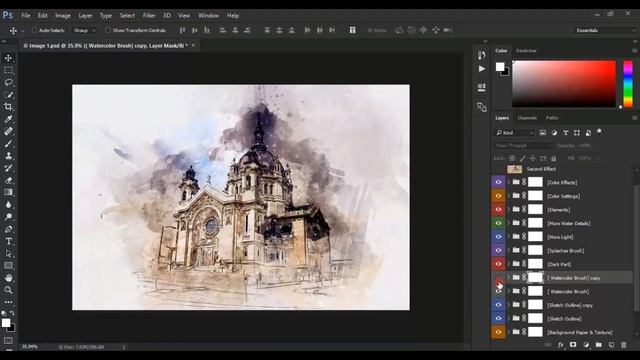Create a new group folder icon

coord(599,345)
